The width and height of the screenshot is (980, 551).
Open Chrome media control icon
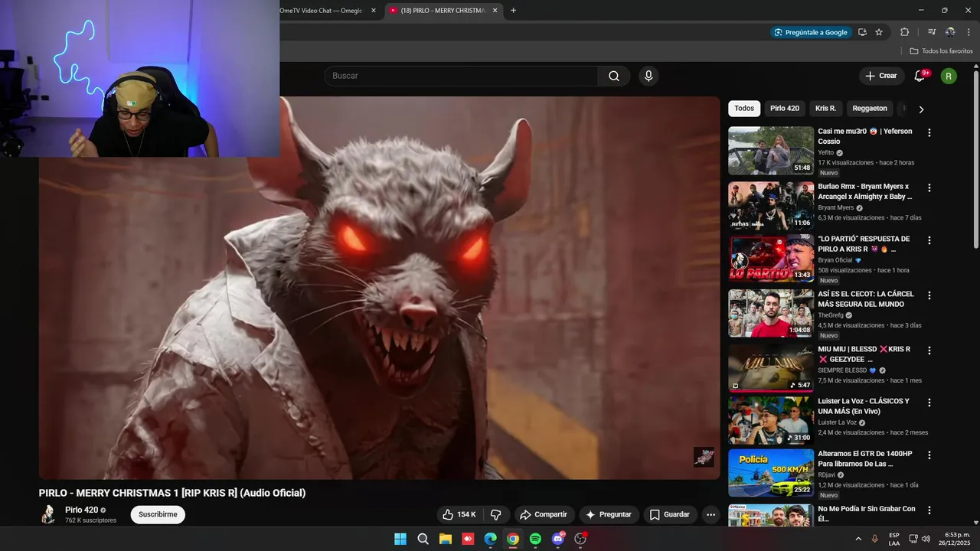click(x=932, y=32)
